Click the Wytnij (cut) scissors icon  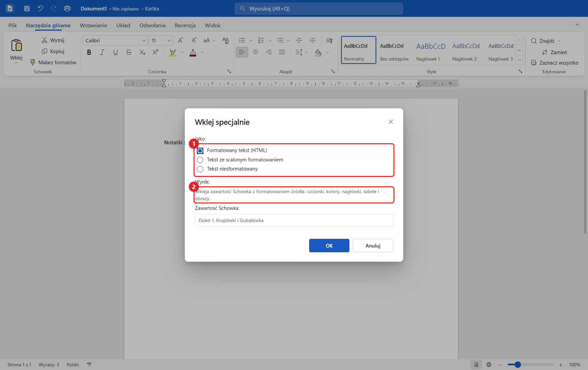(x=44, y=40)
